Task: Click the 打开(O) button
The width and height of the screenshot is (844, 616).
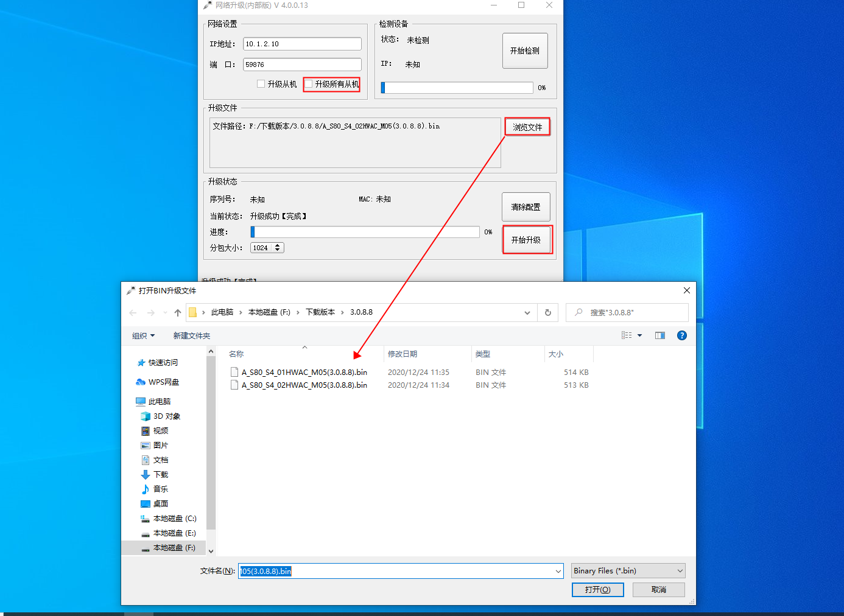Action: click(597, 590)
